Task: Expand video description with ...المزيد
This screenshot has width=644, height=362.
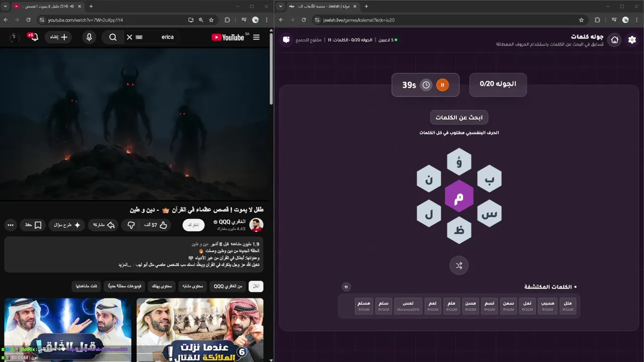Action: click(125, 265)
